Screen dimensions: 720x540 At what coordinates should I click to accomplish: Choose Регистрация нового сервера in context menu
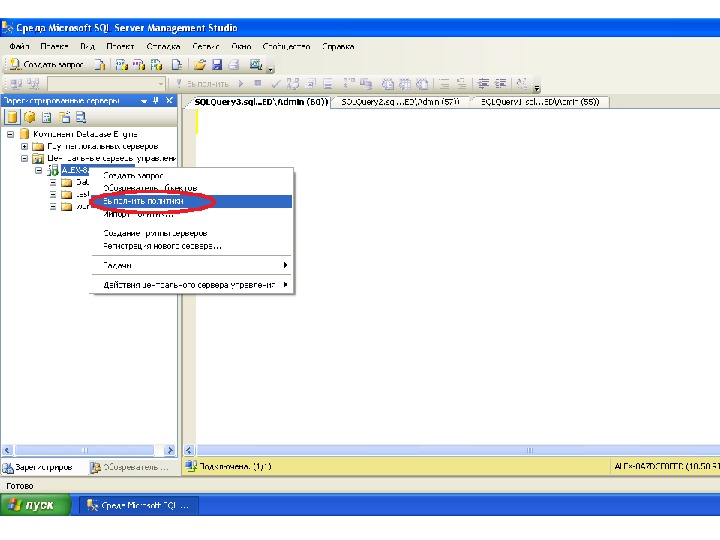click(191, 246)
